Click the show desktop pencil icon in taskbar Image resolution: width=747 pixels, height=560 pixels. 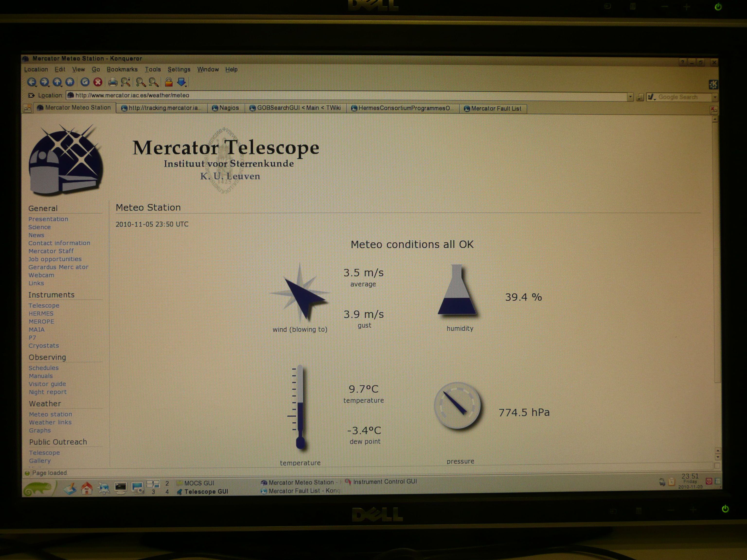70,489
